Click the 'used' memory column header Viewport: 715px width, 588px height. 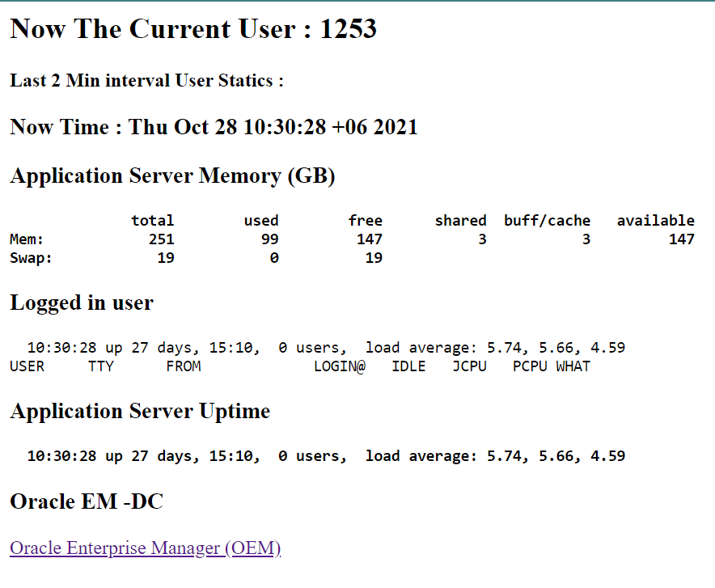[x=260, y=220]
